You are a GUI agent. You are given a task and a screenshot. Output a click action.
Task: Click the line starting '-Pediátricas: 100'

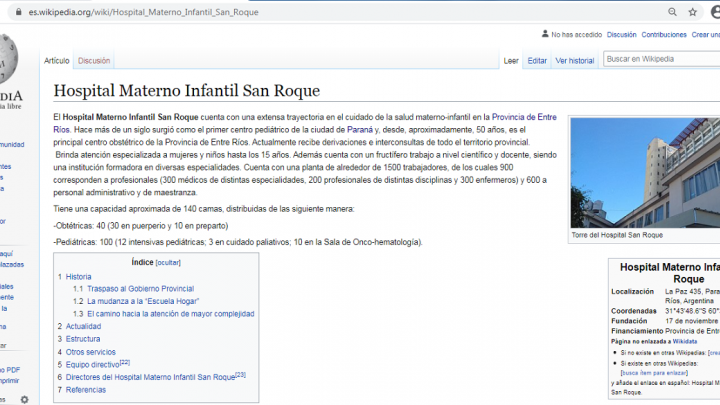(238, 242)
